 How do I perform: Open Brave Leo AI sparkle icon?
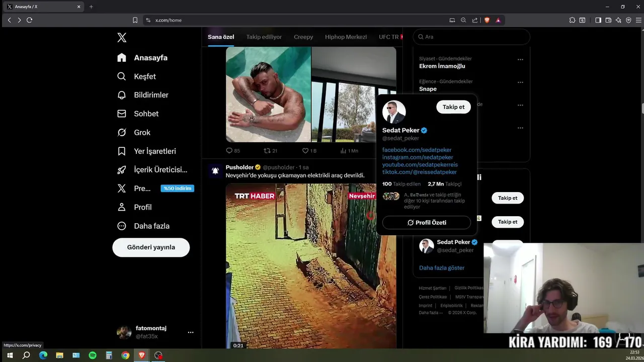point(618,20)
